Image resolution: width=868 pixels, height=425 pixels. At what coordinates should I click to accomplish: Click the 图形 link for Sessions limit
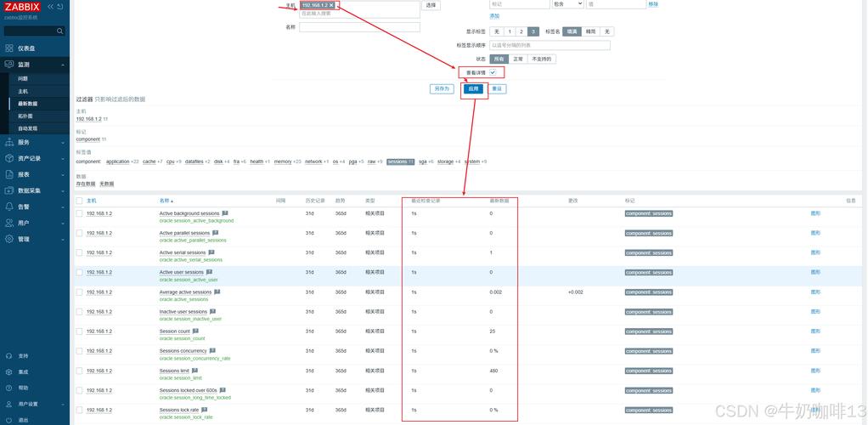pos(815,371)
